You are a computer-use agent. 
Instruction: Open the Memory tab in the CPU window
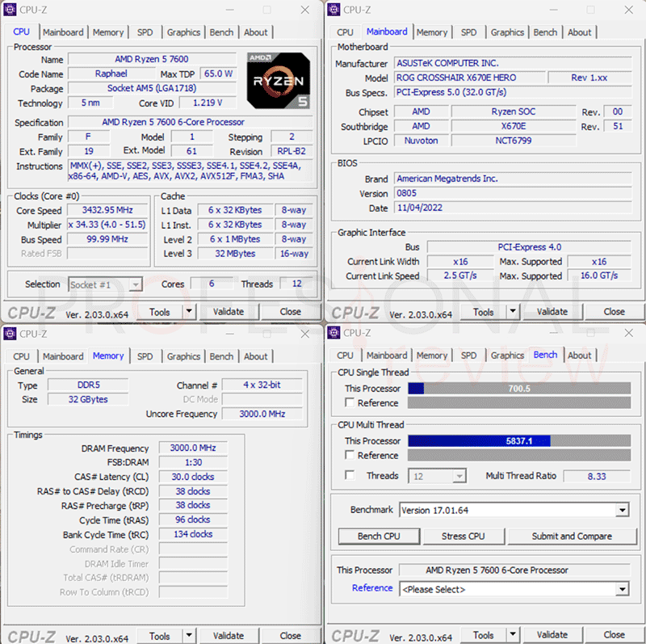pyautogui.click(x=108, y=32)
